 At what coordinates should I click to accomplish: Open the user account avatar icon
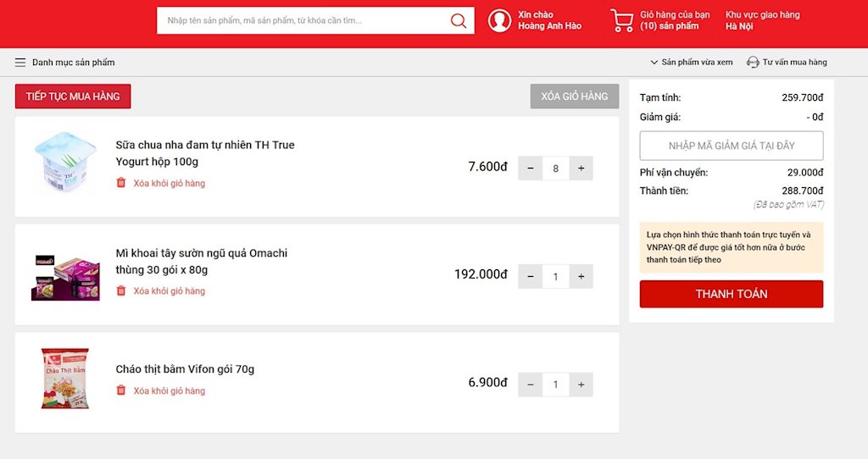[500, 21]
